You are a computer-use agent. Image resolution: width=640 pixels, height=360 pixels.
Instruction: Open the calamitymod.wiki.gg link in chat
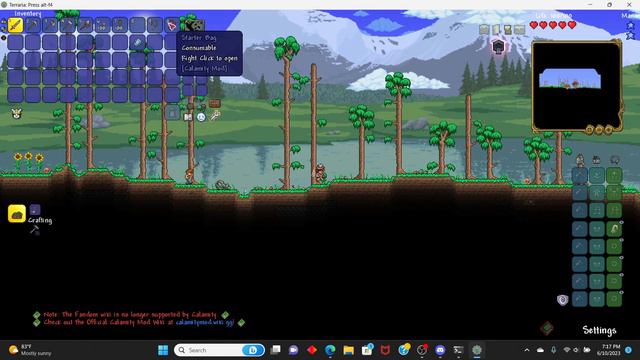pyautogui.click(x=205, y=322)
